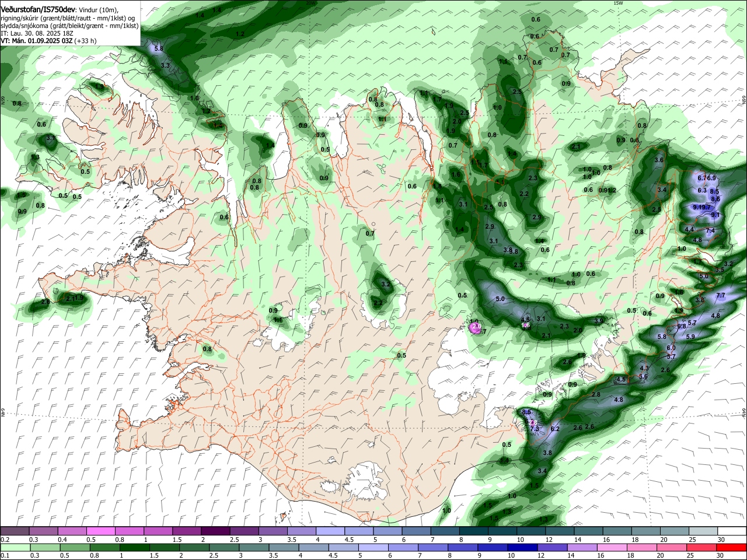
Task: Select the crimson 25–30 swatch in lower scale
Action: (701, 547)
